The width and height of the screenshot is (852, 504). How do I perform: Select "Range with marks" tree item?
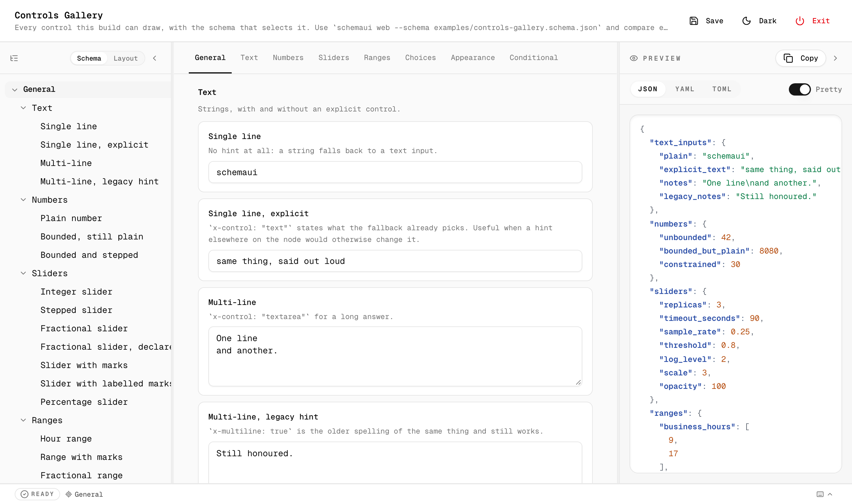[x=81, y=457]
